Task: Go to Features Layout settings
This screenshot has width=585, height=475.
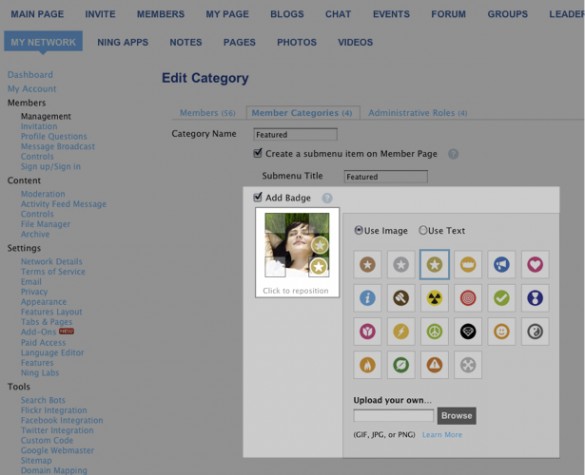Action: [51, 312]
